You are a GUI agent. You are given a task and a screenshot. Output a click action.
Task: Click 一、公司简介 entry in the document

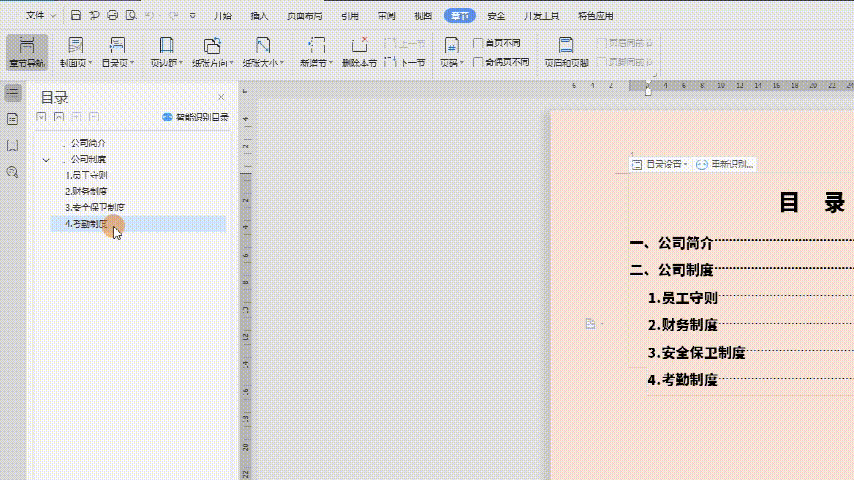coord(672,243)
